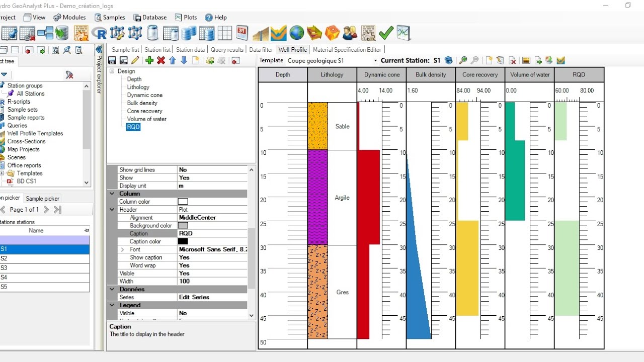Click the orange 3D block scene icon
The width and height of the screenshot is (644, 362).
332,33
